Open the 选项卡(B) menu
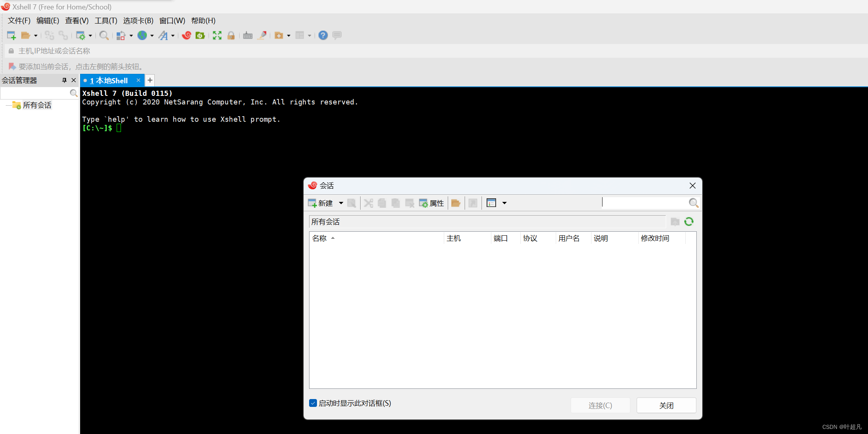Screen dimensions: 868x434 138,20
